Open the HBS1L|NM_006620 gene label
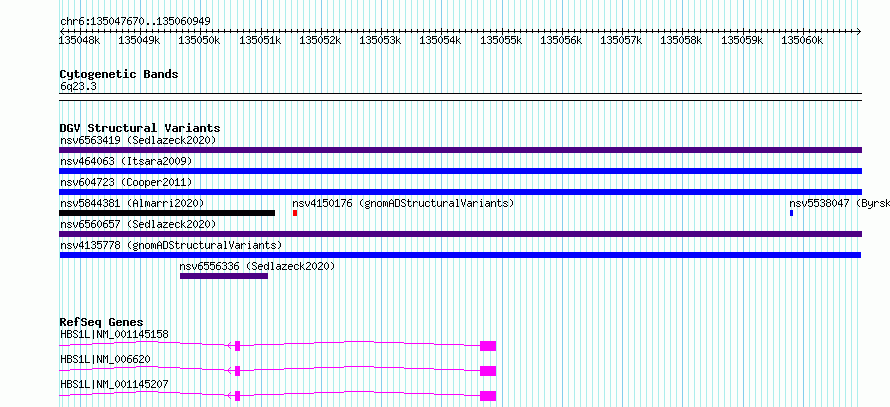 click(105, 359)
